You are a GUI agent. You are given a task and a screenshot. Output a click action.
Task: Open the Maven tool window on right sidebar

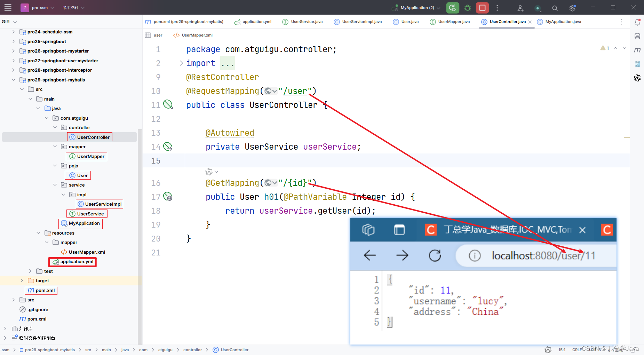[638, 50]
